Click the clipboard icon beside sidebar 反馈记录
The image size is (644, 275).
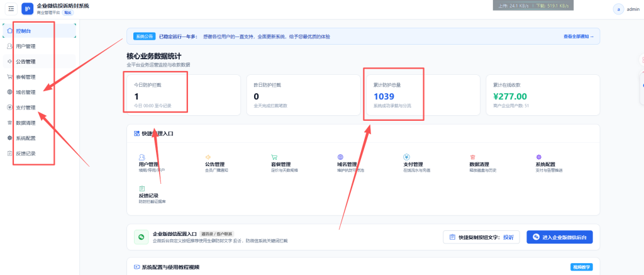[10, 154]
